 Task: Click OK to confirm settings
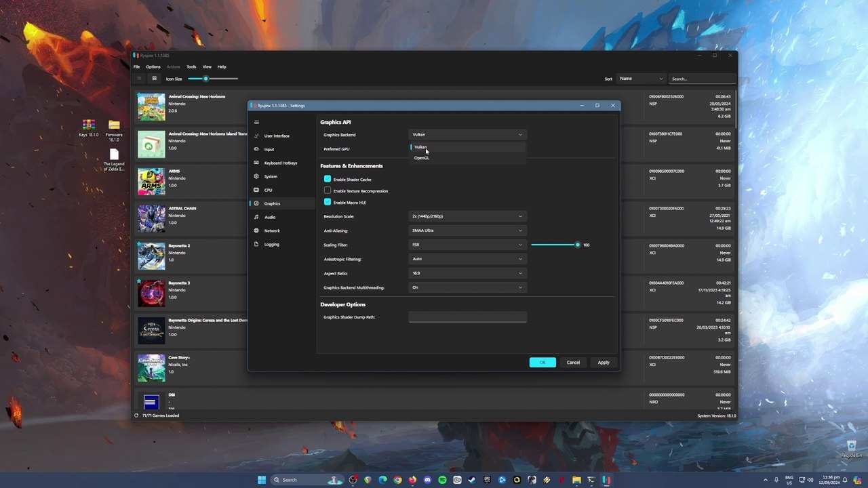pyautogui.click(x=542, y=363)
